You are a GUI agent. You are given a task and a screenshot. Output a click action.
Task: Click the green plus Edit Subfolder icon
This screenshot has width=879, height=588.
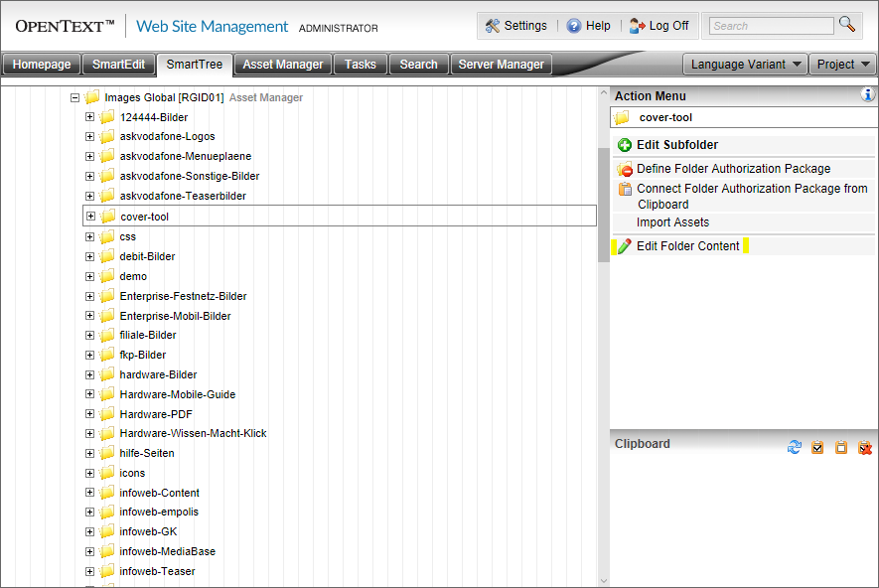click(625, 145)
